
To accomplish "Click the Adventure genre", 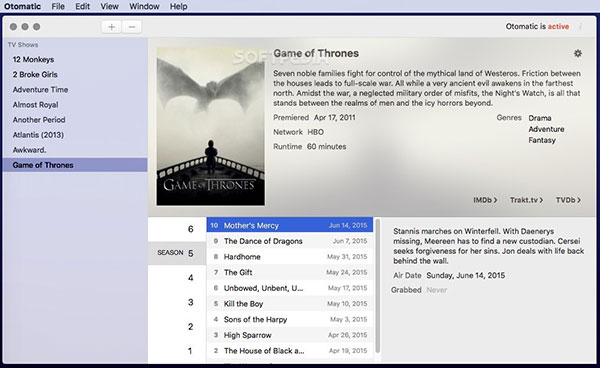I will (546, 129).
